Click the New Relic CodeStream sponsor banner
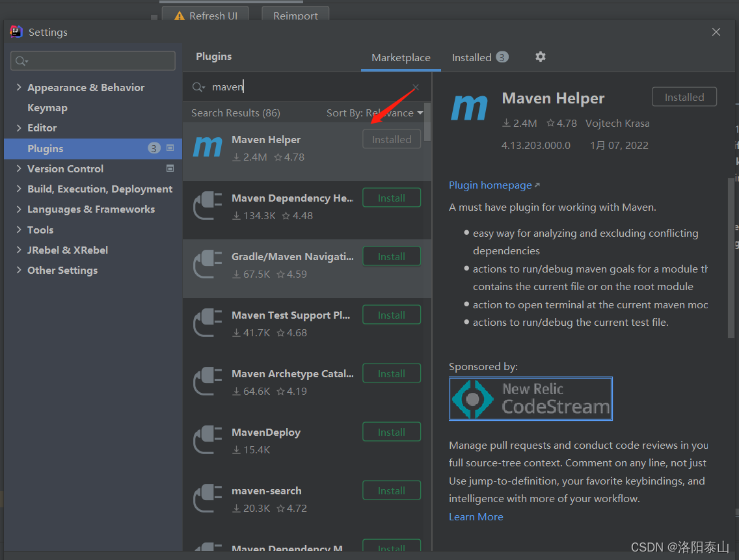 coord(531,399)
